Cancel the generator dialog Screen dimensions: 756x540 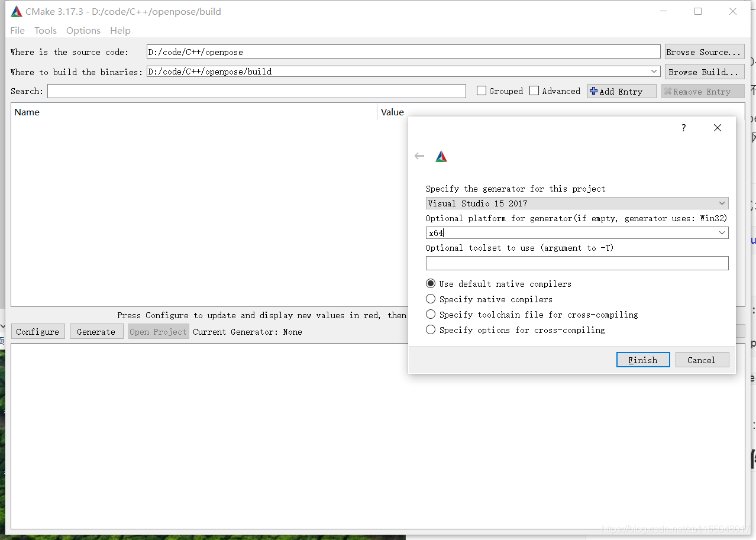(x=702, y=360)
